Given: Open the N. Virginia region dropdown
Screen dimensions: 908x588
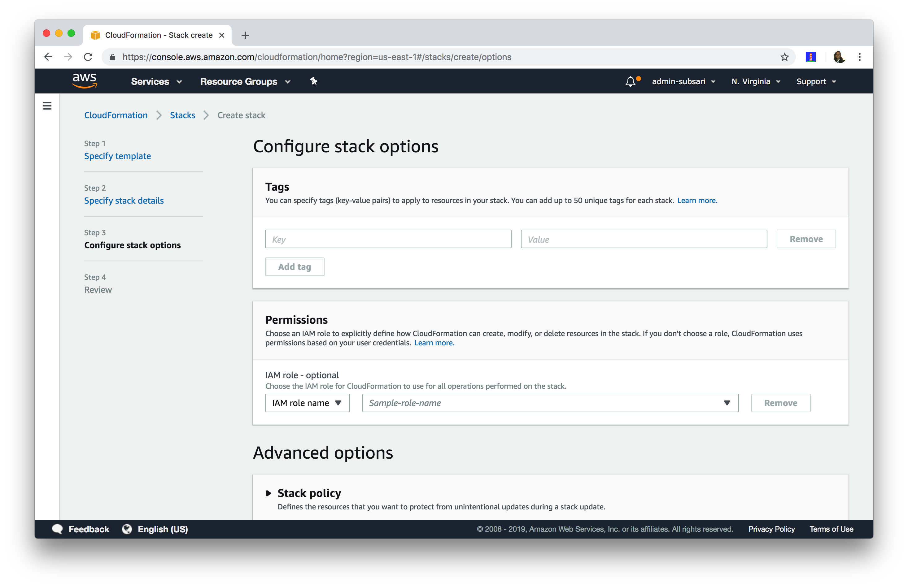Looking at the screenshot, I should (755, 81).
